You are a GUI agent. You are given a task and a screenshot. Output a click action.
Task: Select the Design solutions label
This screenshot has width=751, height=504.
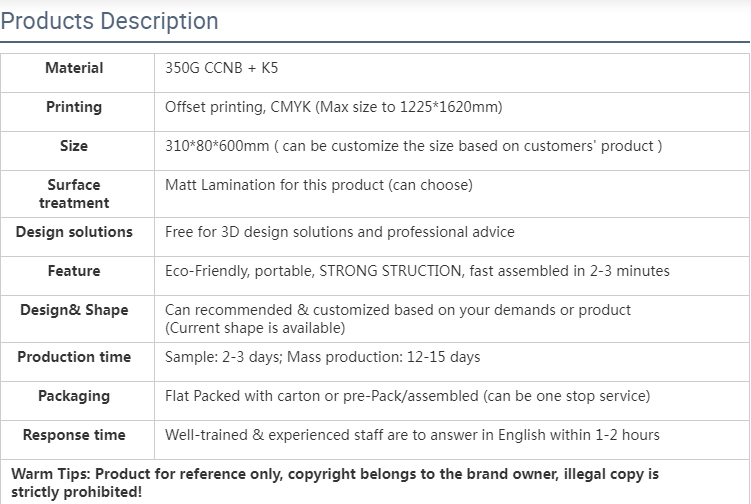74,232
